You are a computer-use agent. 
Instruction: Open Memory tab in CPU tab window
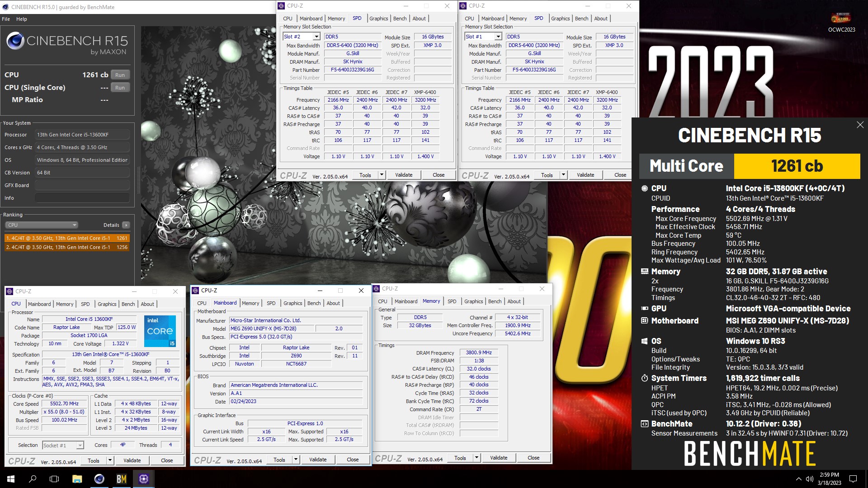[x=65, y=304]
